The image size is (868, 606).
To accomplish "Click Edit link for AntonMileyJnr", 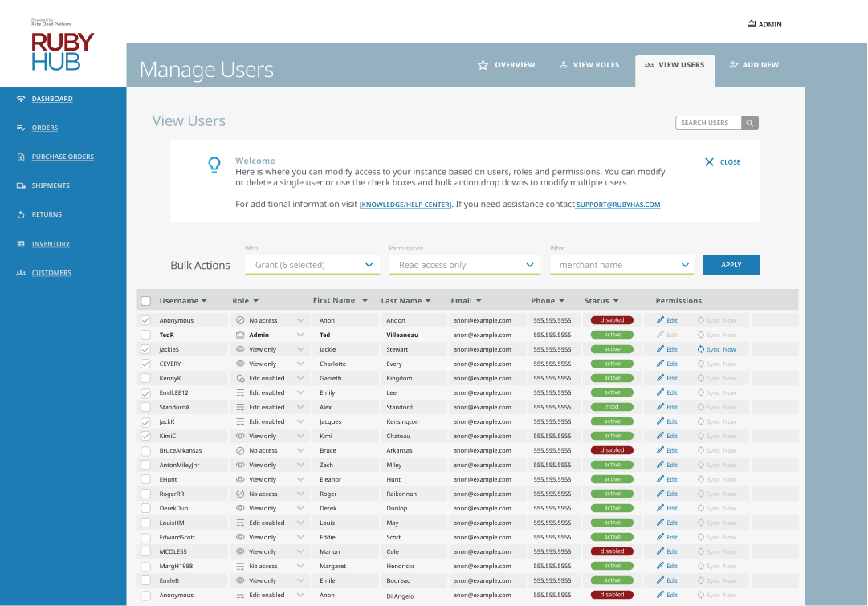I will click(x=671, y=465).
